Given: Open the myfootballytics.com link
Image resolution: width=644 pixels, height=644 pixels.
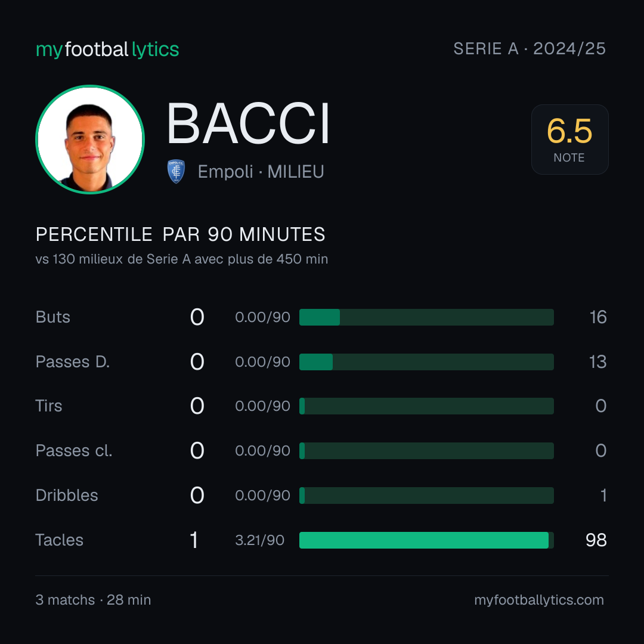Looking at the screenshot, I should click(x=539, y=600).
